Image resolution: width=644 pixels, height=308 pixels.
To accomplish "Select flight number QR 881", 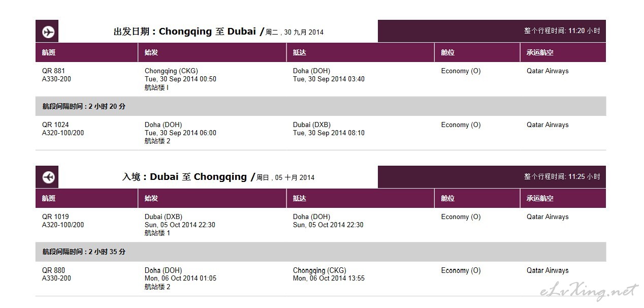I will pyautogui.click(x=53, y=71).
